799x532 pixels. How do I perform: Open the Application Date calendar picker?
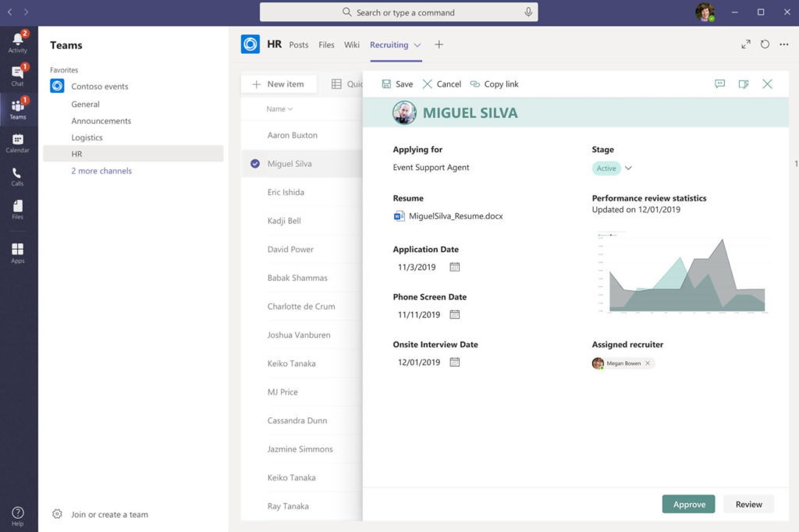(455, 267)
